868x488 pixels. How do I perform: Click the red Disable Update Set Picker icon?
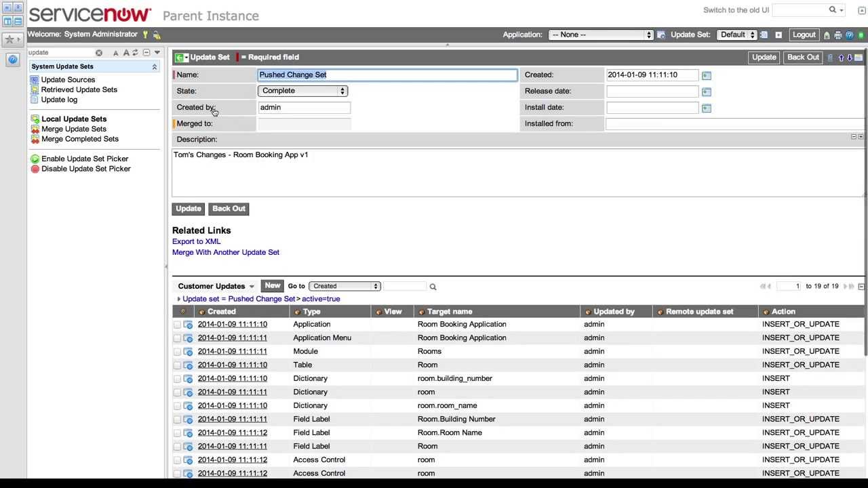click(35, 169)
